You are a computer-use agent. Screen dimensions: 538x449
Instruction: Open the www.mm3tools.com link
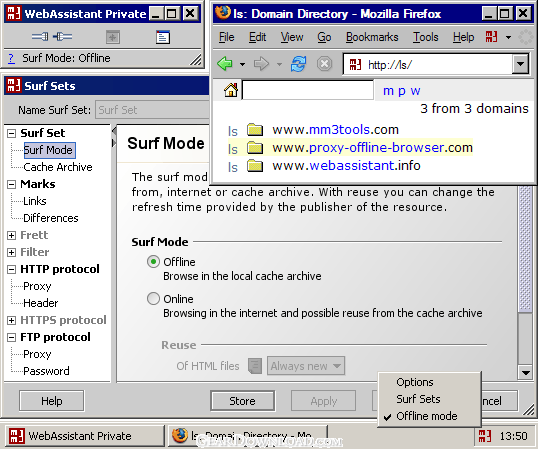[x=336, y=130]
